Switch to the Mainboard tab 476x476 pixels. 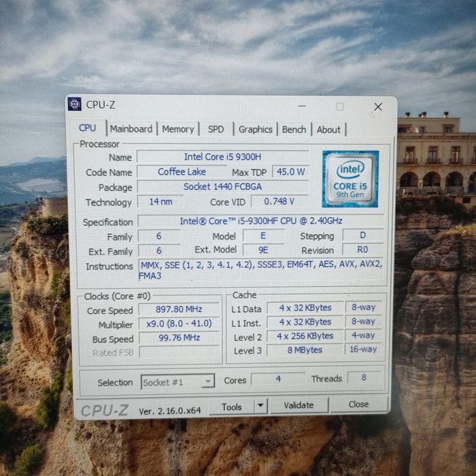pyautogui.click(x=131, y=129)
